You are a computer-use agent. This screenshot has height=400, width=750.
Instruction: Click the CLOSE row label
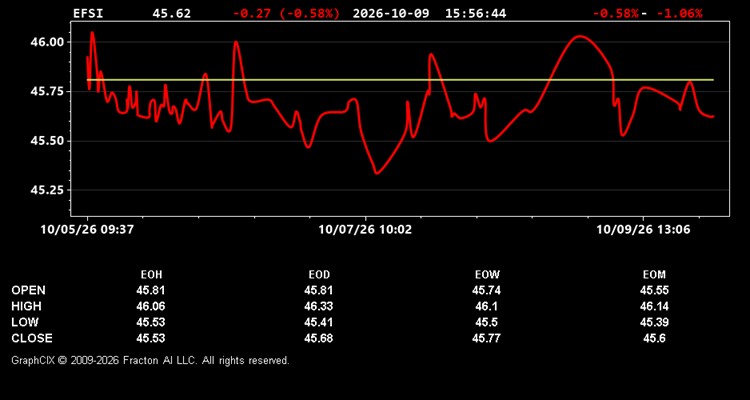point(32,338)
